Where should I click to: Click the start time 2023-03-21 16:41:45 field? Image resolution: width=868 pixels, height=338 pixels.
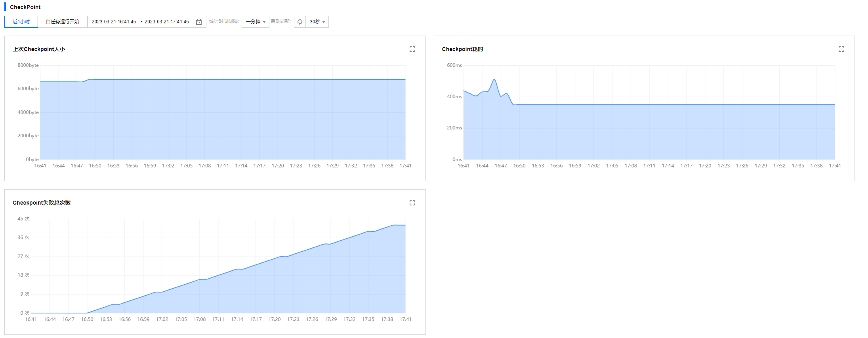(x=114, y=22)
